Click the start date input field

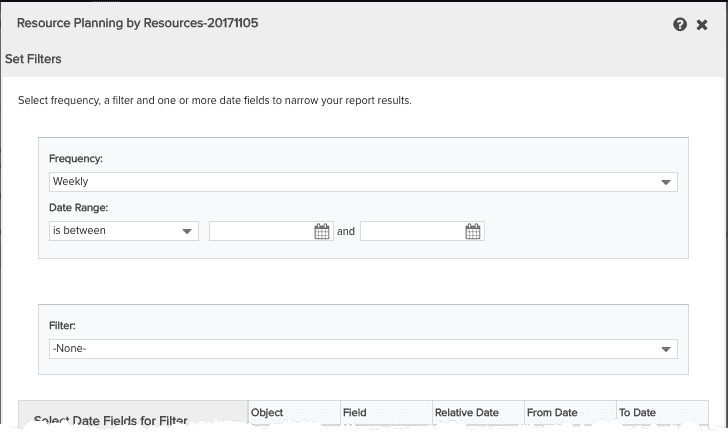[x=261, y=231]
